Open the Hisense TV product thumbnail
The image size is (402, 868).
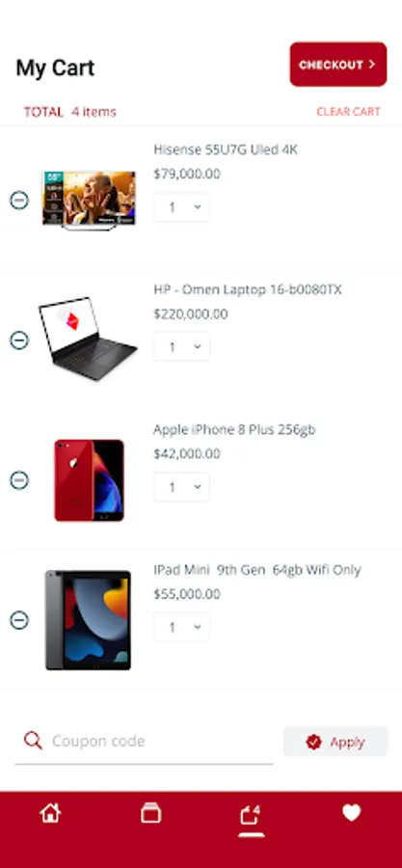coord(89,200)
